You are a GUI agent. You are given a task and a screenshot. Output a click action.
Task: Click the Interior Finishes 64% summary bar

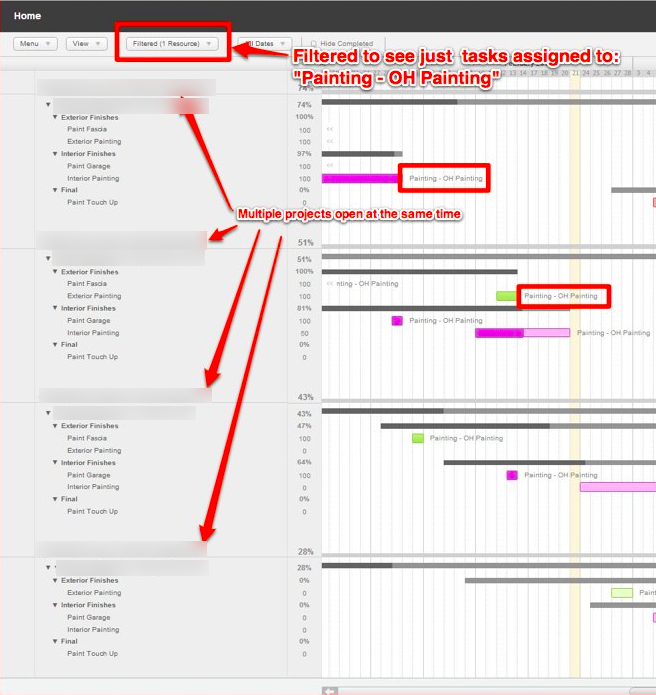click(x=550, y=462)
